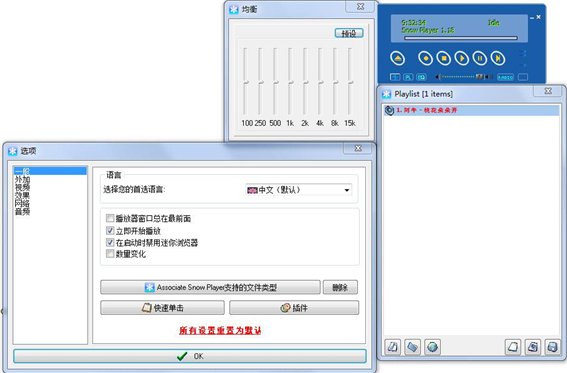The image size is (567, 373).
Task: Close the 选项 options window
Action: (358, 148)
